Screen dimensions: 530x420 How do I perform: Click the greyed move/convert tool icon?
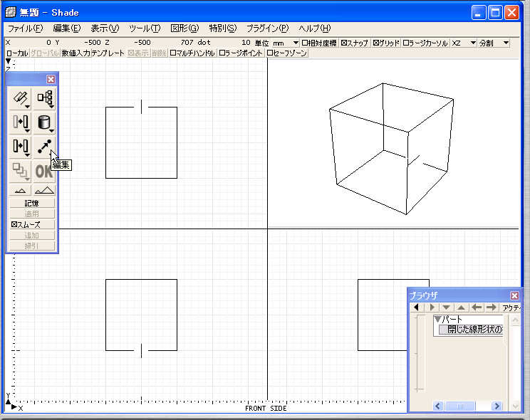tap(20, 123)
